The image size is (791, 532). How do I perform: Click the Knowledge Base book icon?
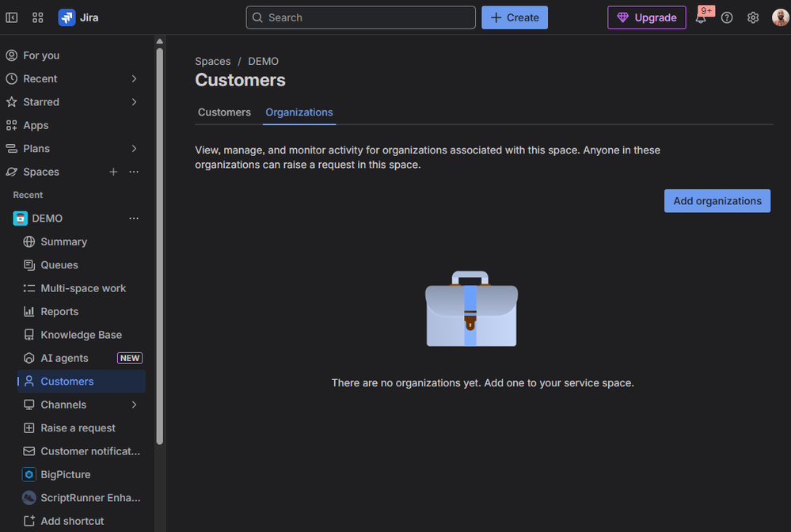coord(29,335)
